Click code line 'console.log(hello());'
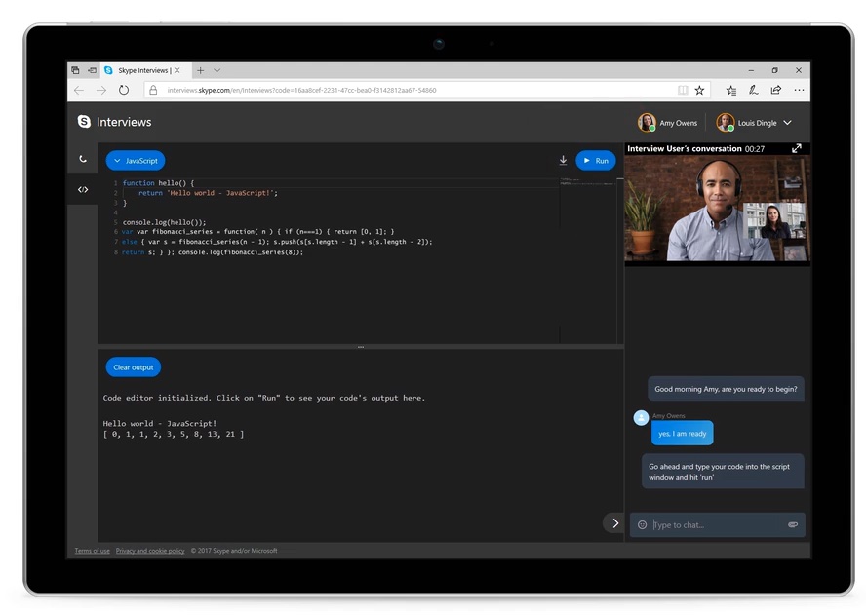 (x=164, y=222)
